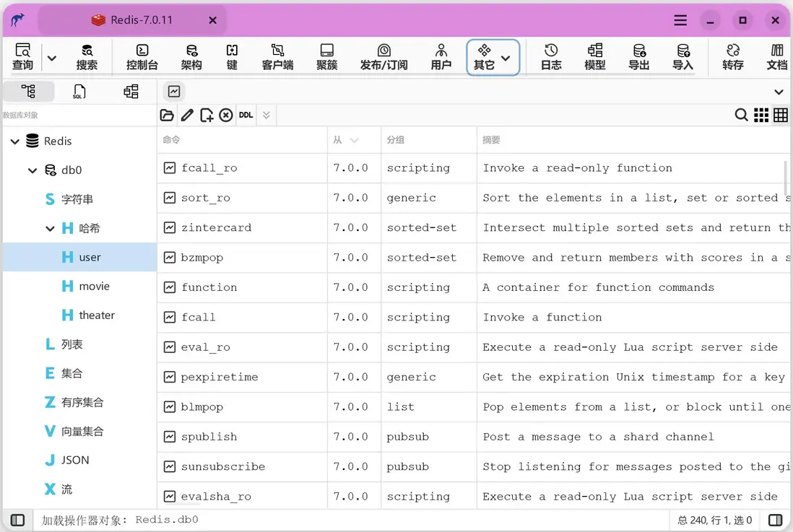Image resolution: width=793 pixels, height=532 pixels.
Task: Click the DDL button
Action: point(246,115)
